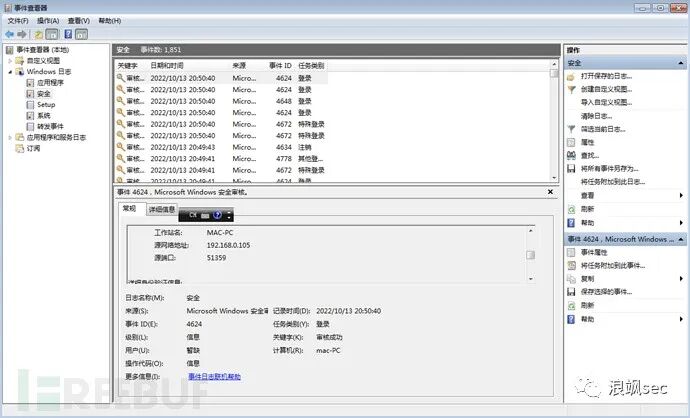This screenshot has height=418, width=690.
Task: Sort by the 事件 ID column header
Action: (x=280, y=66)
